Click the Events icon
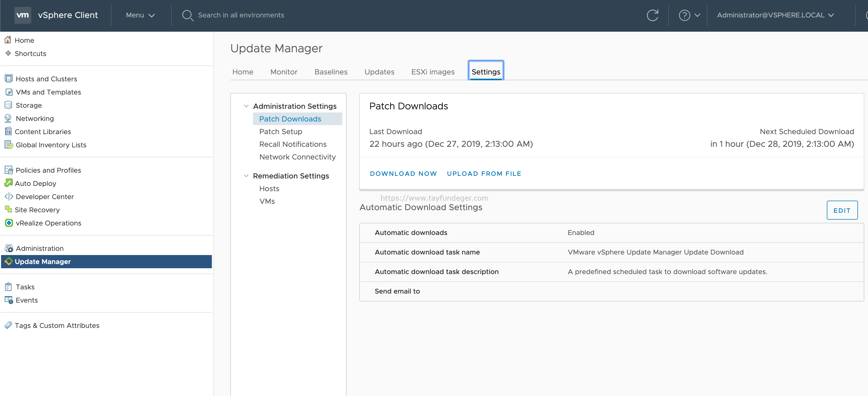The image size is (868, 396). point(9,300)
